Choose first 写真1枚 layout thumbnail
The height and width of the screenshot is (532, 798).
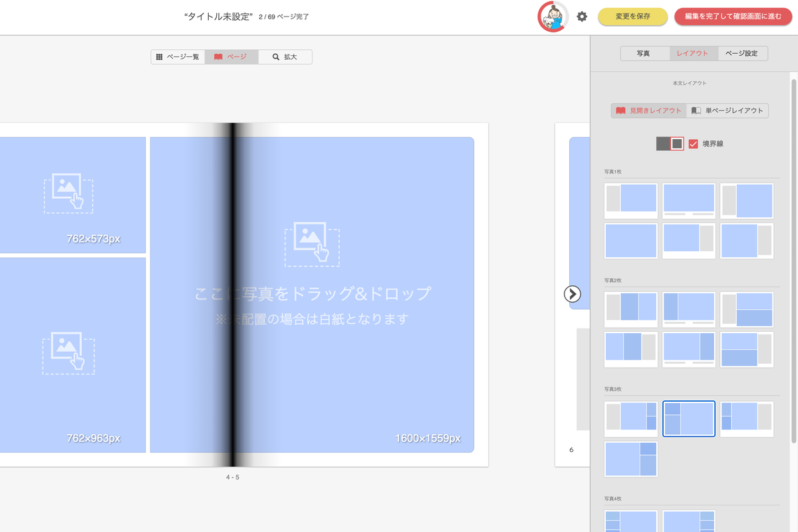click(x=630, y=201)
